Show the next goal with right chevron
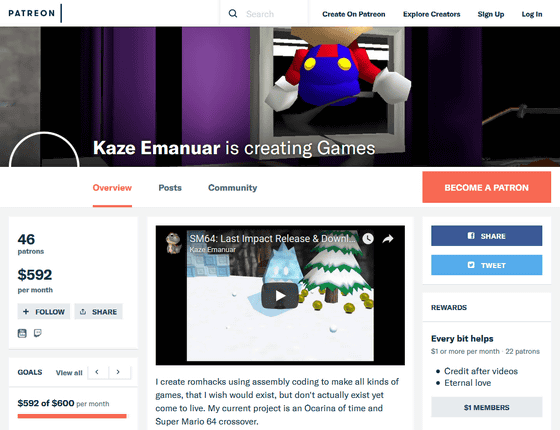This screenshot has width=560, height=430. (118, 372)
